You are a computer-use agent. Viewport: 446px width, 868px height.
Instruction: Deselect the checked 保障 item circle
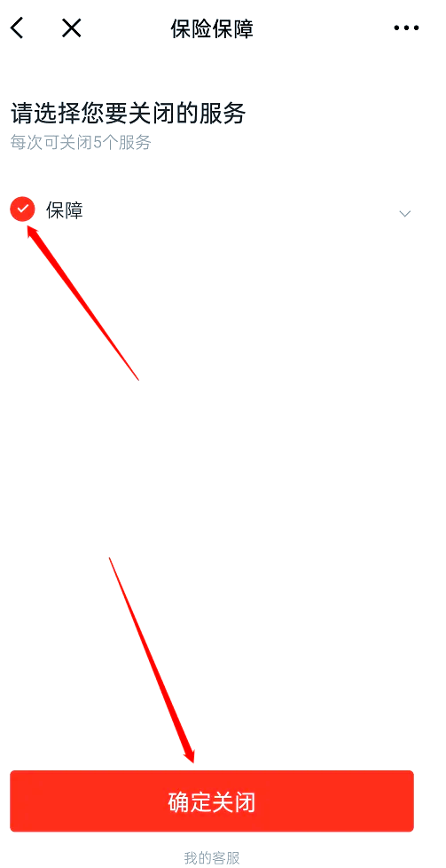tap(22, 209)
